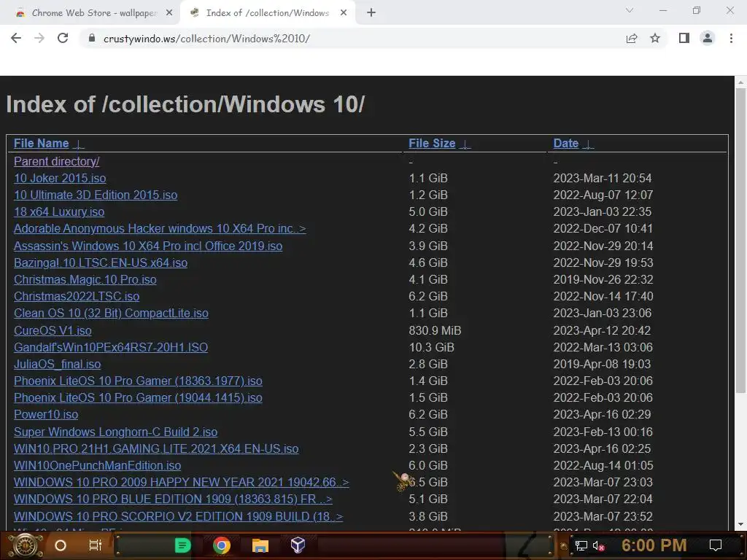Go back to previous page

click(16, 38)
